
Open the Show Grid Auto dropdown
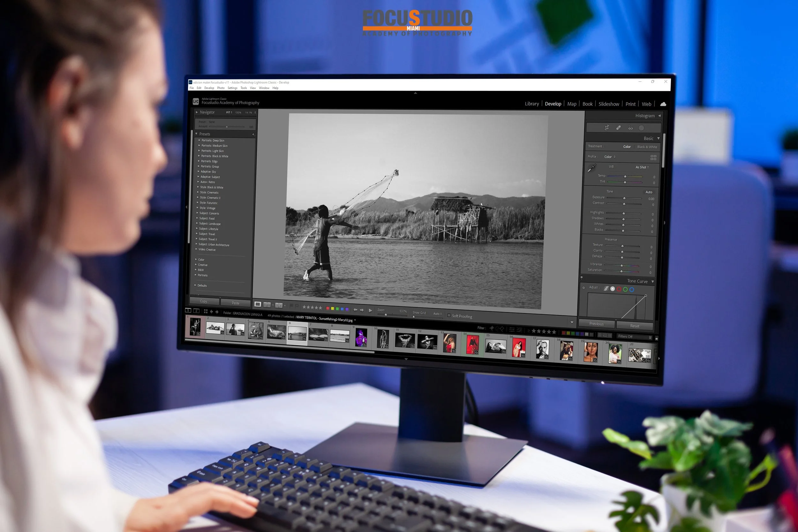click(438, 313)
